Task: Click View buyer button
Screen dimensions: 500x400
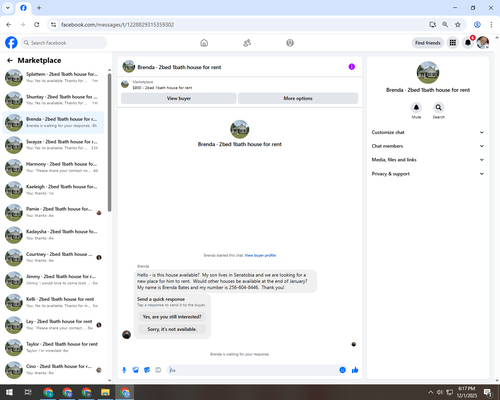Action: point(179,98)
